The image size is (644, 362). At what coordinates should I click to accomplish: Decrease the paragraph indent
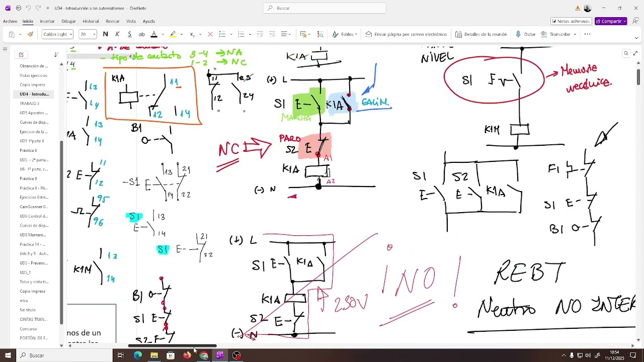260,34
